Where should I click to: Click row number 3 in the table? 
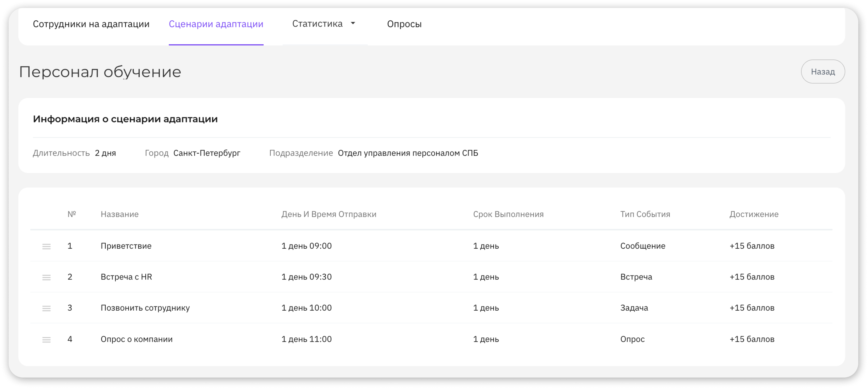(70, 308)
